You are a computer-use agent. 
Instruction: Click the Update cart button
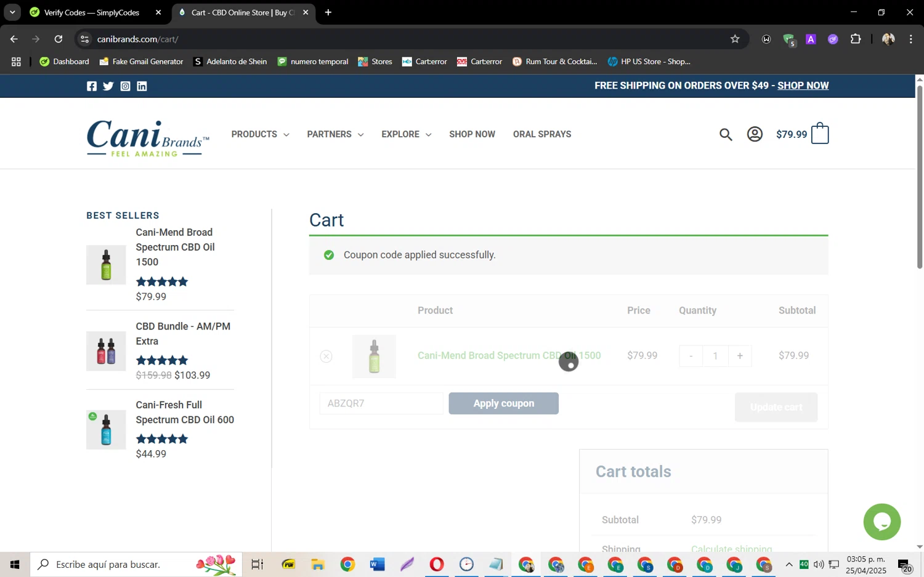(x=776, y=407)
